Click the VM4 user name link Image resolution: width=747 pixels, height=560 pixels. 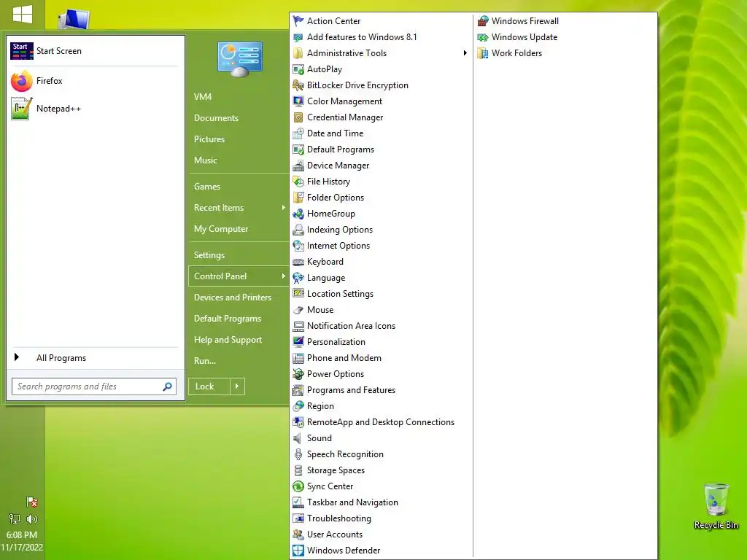pyautogui.click(x=203, y=97)
